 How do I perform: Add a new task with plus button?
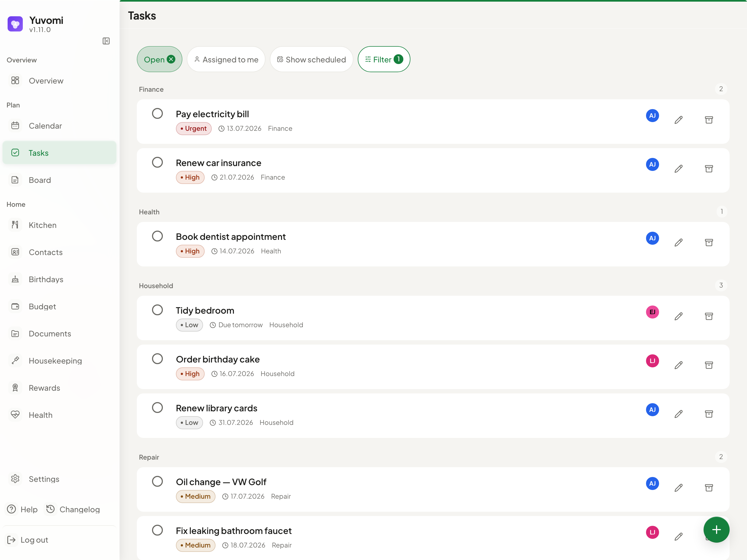click(x=716, y=530)
